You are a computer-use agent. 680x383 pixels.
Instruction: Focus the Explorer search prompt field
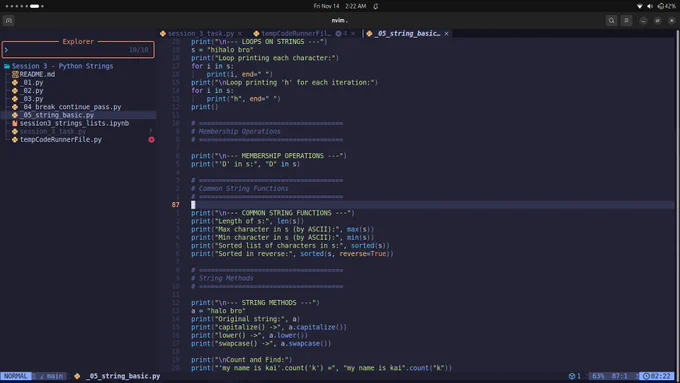(x=78, y=50)
